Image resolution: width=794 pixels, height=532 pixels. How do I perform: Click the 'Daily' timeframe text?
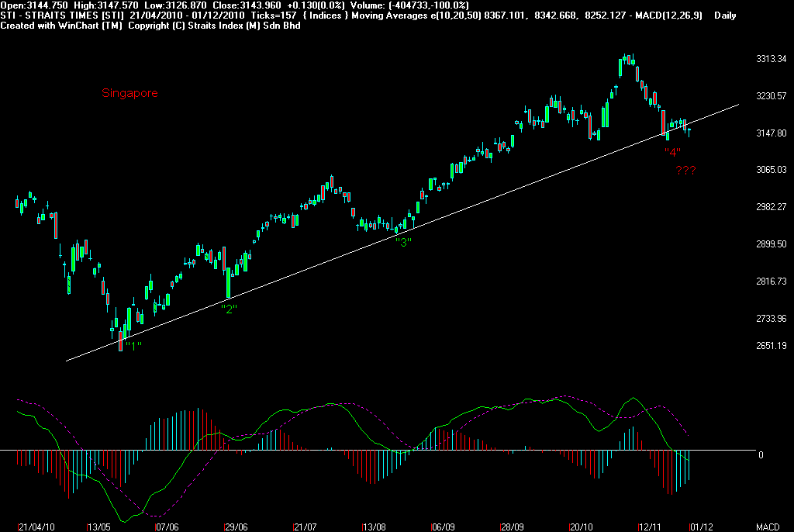pos(725,16)
